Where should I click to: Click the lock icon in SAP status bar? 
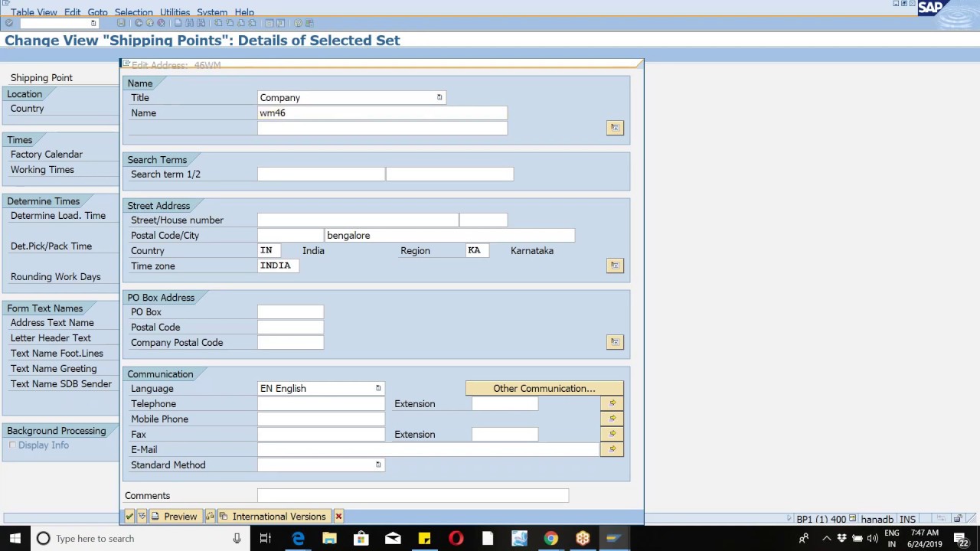pyautogui.click(x=958, y=519)
